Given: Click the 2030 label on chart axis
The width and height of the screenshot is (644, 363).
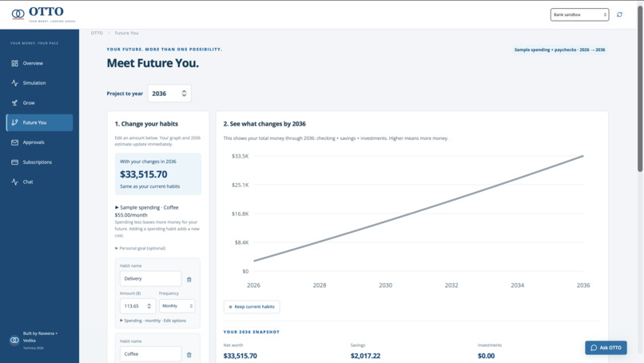Looking at the screenshot, I should click(x=386, y=285).
